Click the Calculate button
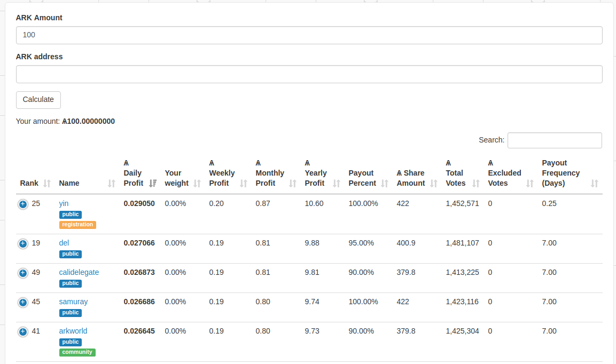This screenshot has height=364, width=616. click(x=38, y=100)
